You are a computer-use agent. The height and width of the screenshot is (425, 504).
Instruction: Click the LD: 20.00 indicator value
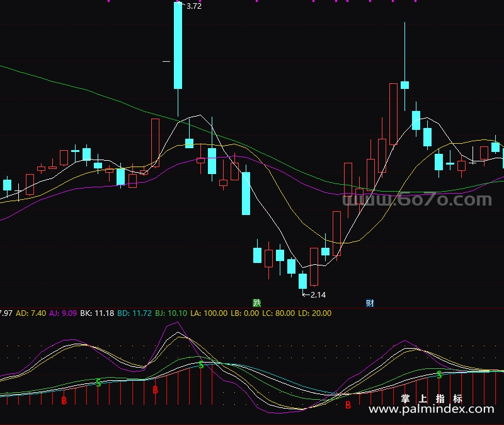pos(314,313)
